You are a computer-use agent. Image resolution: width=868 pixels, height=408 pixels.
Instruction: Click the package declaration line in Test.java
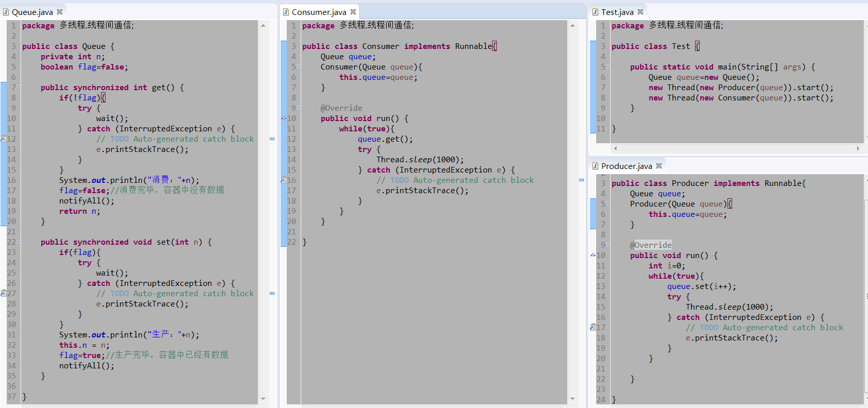[x=667, y=25]
